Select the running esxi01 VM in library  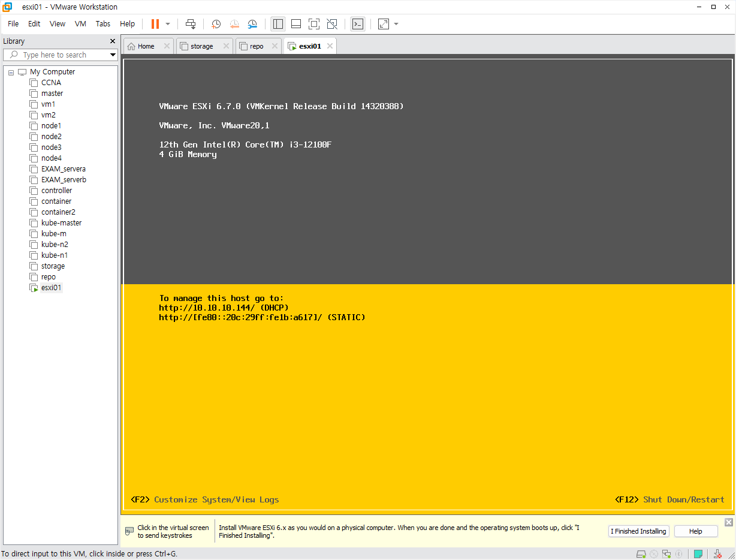(52, 288)
